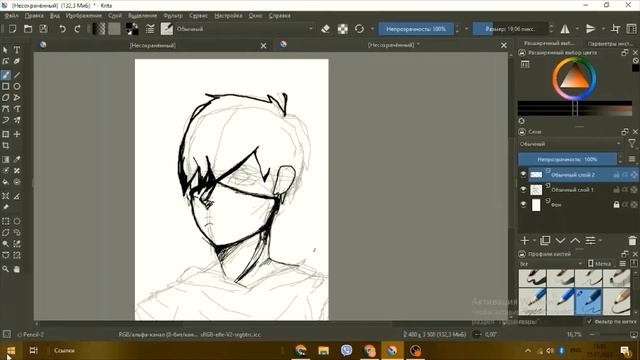Select the transform tool

[x=5, y=134]
